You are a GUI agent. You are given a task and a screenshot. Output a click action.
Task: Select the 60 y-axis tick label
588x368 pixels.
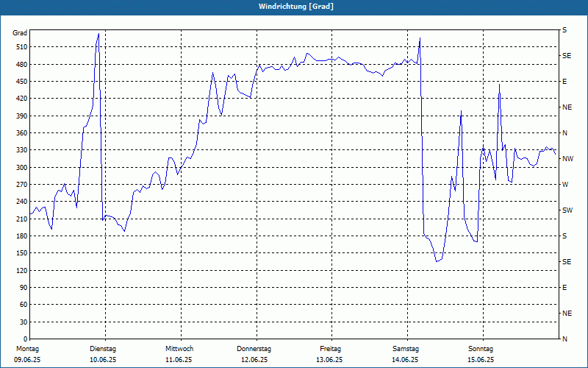[24, 305]
